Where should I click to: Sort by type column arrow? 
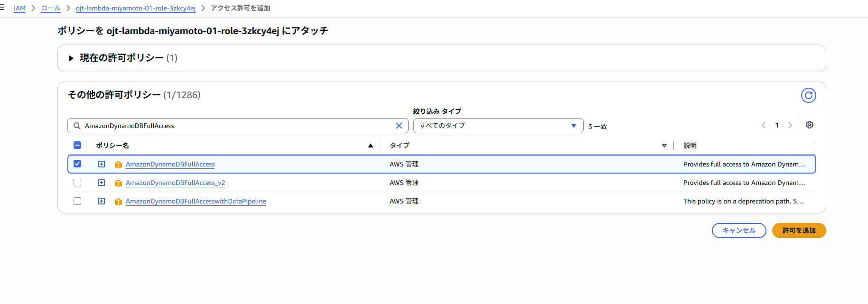coord(664,146)
